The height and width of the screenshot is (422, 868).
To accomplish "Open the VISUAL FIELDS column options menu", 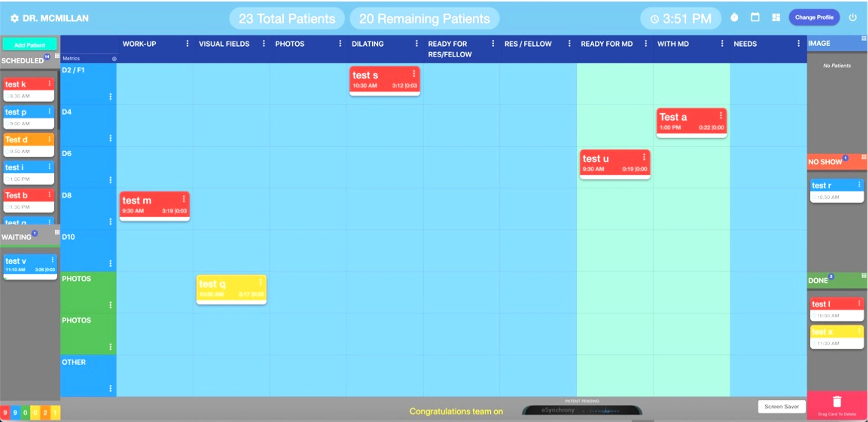I will (x=264, y=44).
